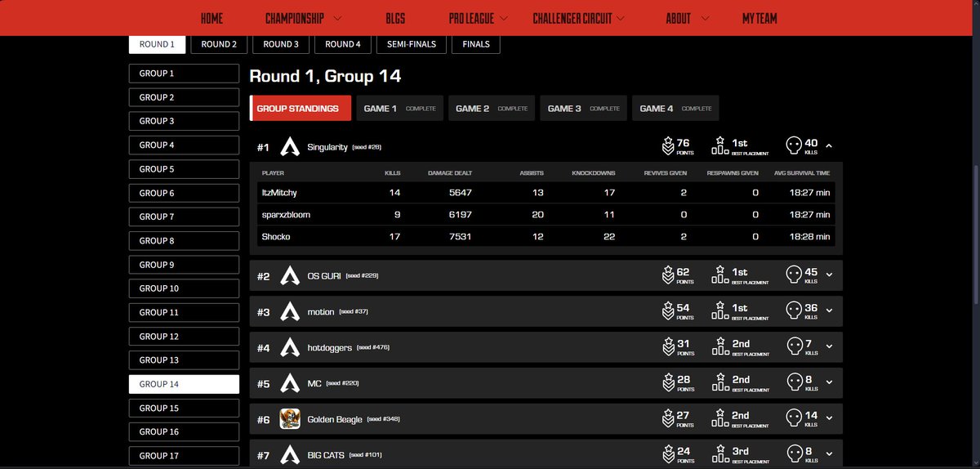Image resolution: width=980 pixels, height=469 pixels.
Task: Select Group 14 in the sidebar
Action: coord(184,384)
